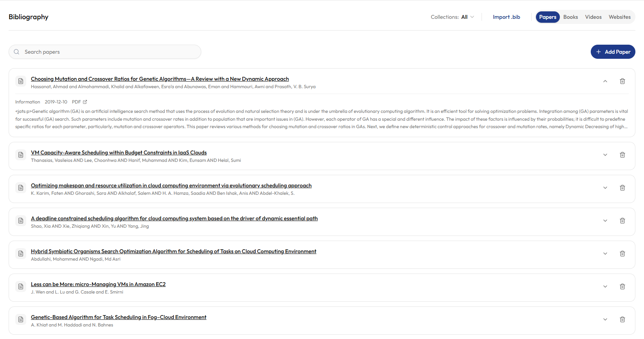Switch to the Books tab
644x339 pixels.
click(570, 17)
